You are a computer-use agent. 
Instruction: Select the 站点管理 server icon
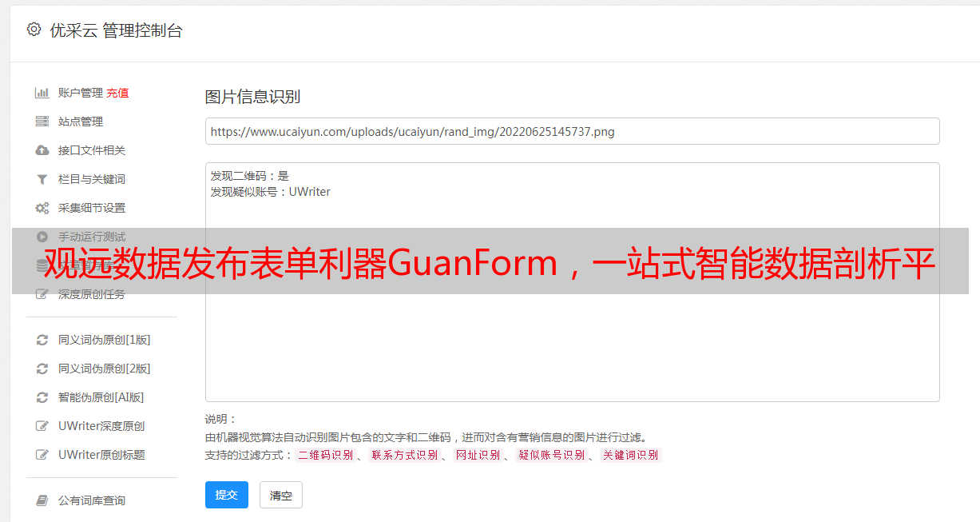[x=42, y=122]
